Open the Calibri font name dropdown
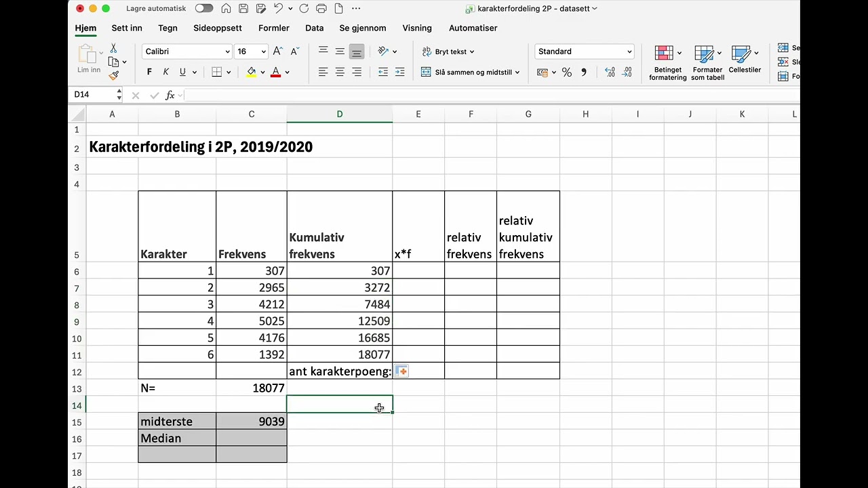 [x=227, y=52]
